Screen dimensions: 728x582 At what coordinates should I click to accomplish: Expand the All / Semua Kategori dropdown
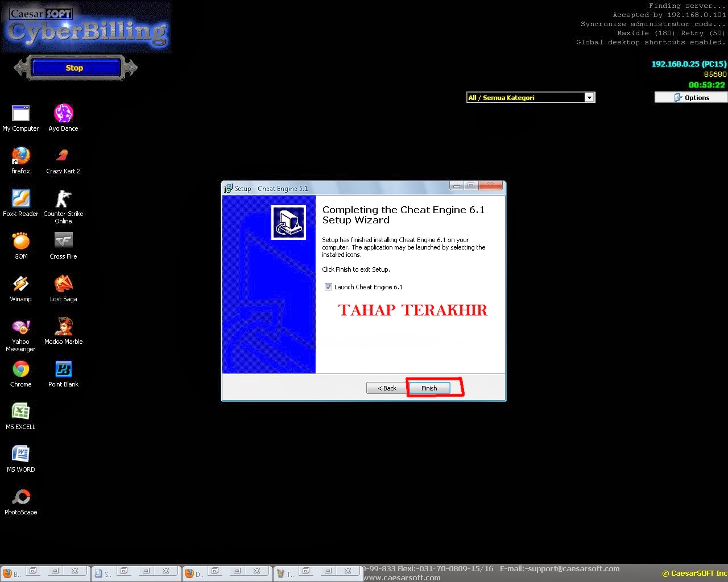click(x=589, y=97)
